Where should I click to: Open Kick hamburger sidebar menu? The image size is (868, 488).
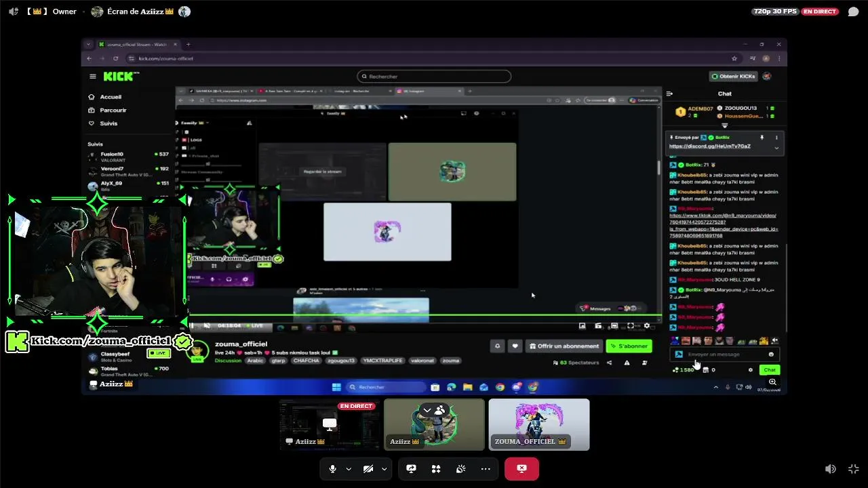pos(93,77)
